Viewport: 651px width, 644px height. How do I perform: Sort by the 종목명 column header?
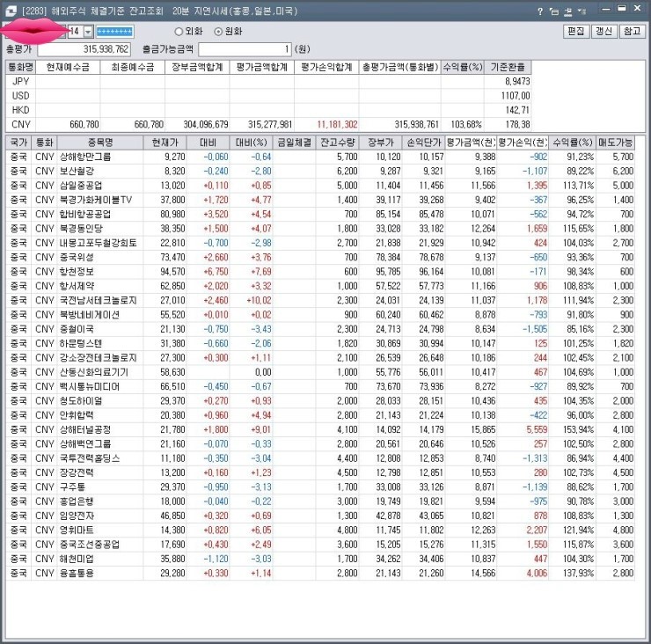pos(100,143)
